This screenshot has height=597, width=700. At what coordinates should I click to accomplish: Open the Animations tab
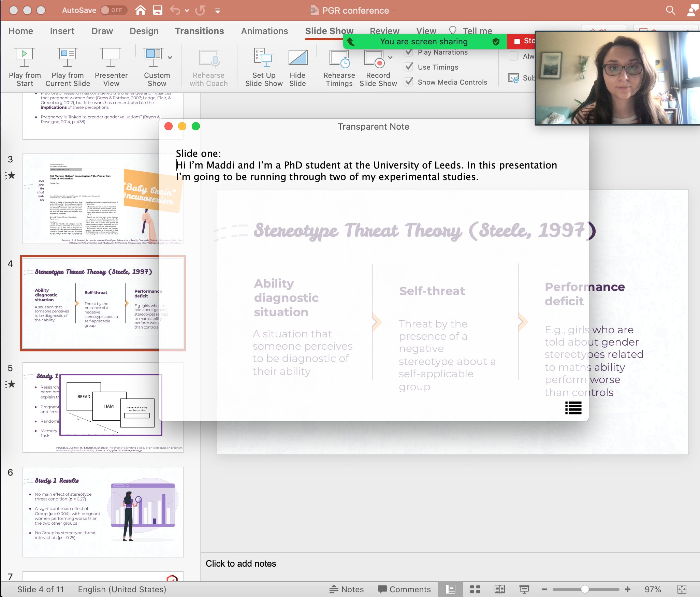pos(264,31)
